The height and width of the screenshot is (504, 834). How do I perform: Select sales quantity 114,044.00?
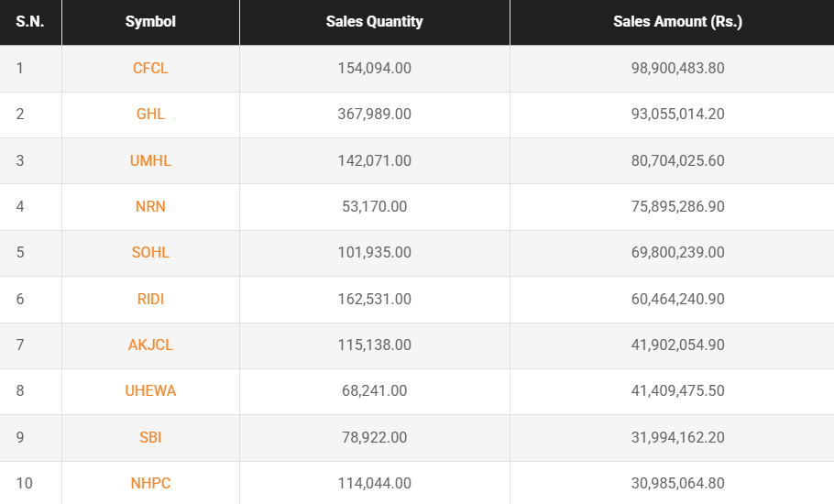point(375,483)
